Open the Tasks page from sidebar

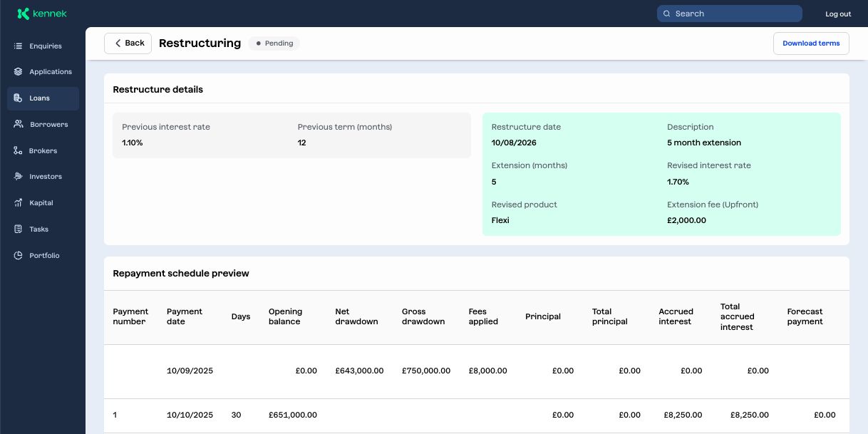click(x=39, y=229)
